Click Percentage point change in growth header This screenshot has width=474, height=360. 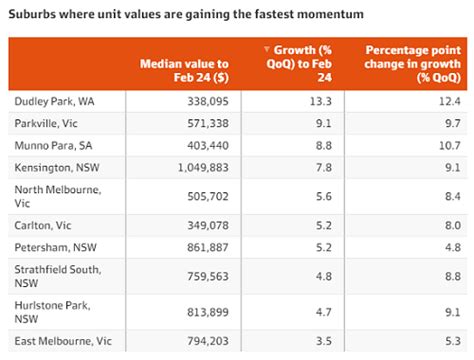click(412, 64)
